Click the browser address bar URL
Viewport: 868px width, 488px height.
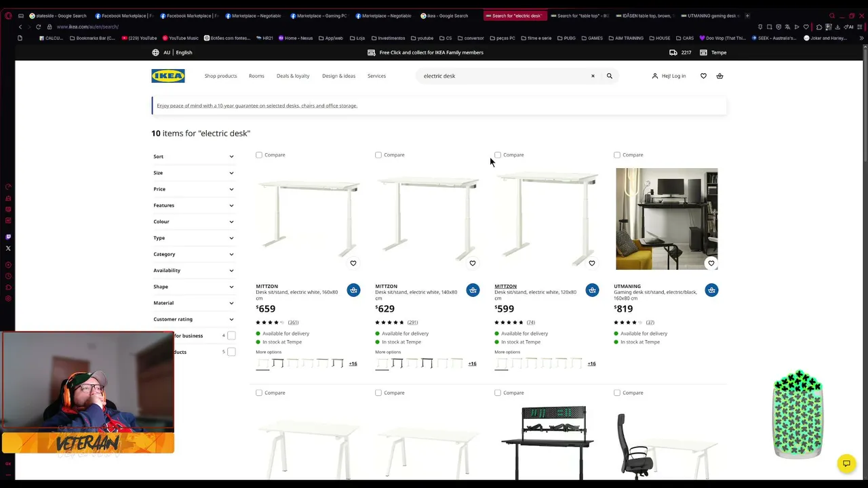pyautogui.click(x=87, y=26)
